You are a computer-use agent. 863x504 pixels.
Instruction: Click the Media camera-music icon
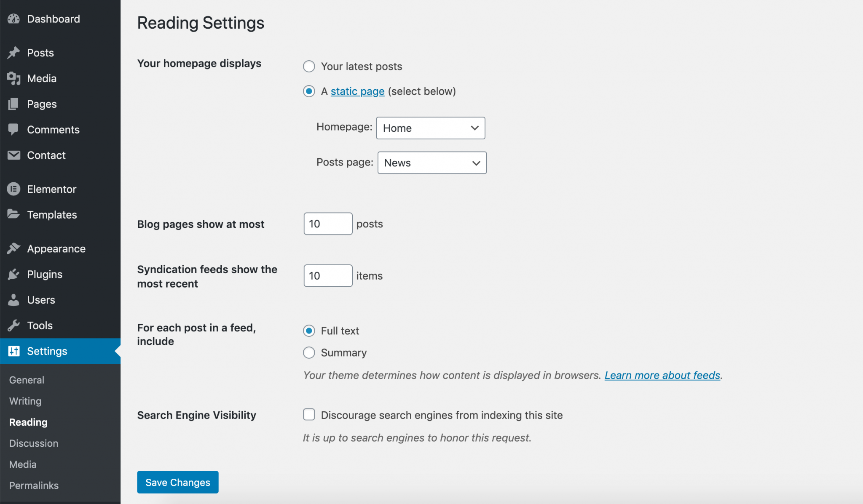pos(13,78)
